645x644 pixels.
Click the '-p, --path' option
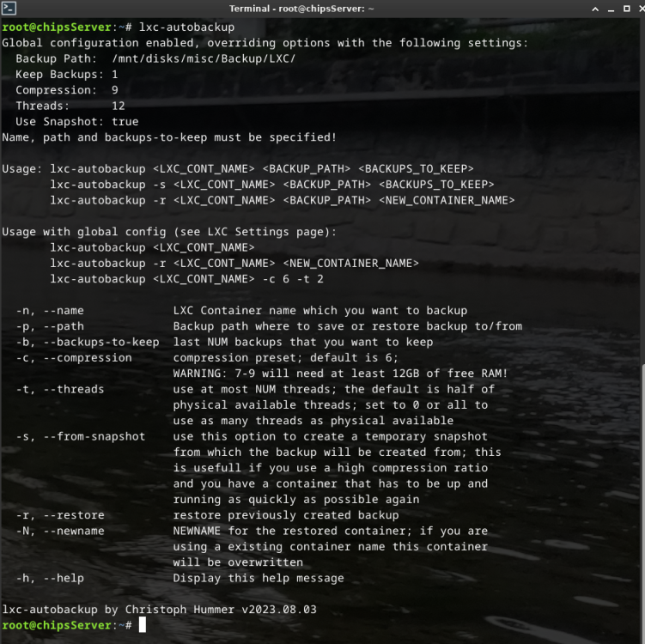[50, 326]
